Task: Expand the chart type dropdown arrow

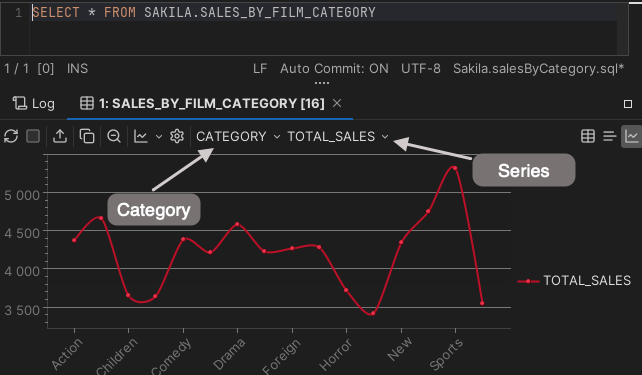Action: tap(159, 137)
